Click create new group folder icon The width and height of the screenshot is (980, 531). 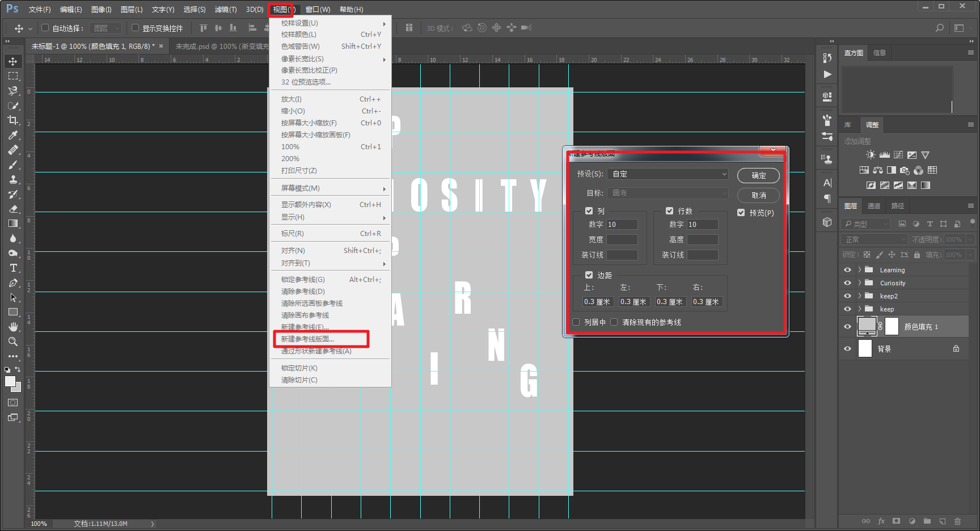(x=927, y=521)
